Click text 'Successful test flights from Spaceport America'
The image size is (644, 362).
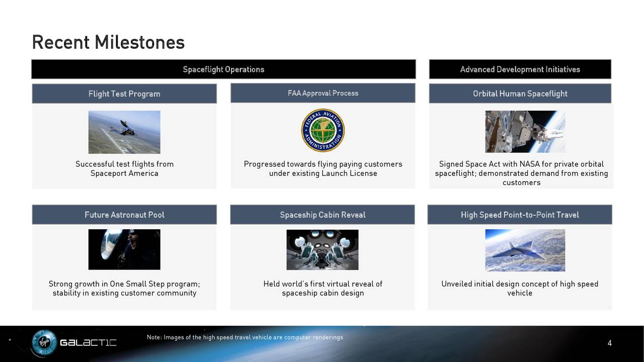pyautogui.click(x=124, y=169)
